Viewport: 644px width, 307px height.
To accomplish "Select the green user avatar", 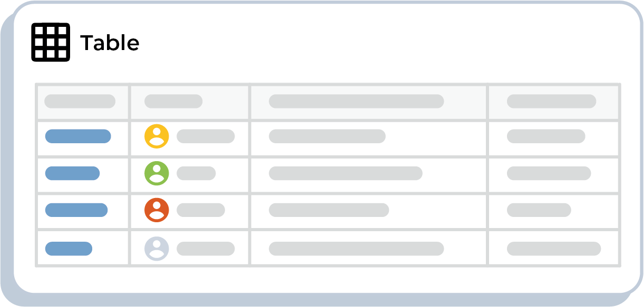I will tap(157, 173).
